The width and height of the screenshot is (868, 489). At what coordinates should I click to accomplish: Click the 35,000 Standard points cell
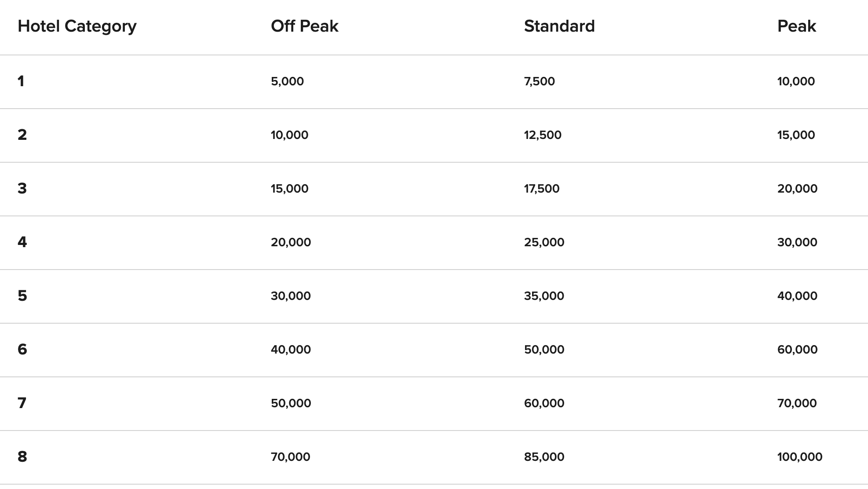coord(544,296)
